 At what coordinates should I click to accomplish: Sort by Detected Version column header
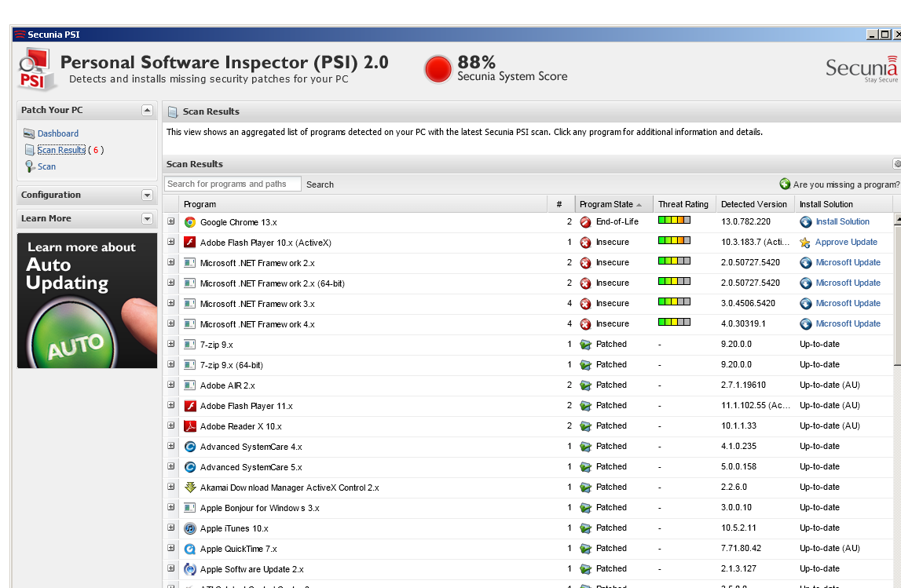point(754,204)
